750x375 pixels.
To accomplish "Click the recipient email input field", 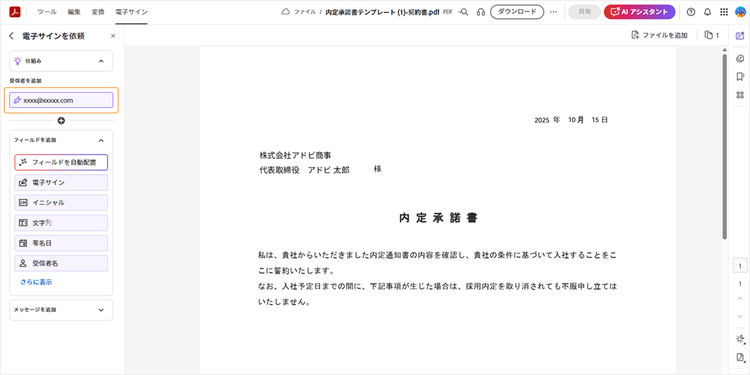I will (61, 100).
